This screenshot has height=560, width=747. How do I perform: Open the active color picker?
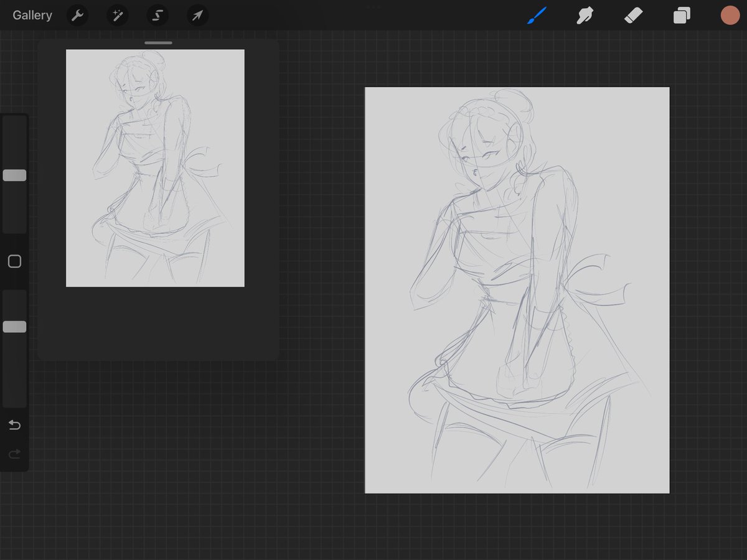[x=730, y=15]
